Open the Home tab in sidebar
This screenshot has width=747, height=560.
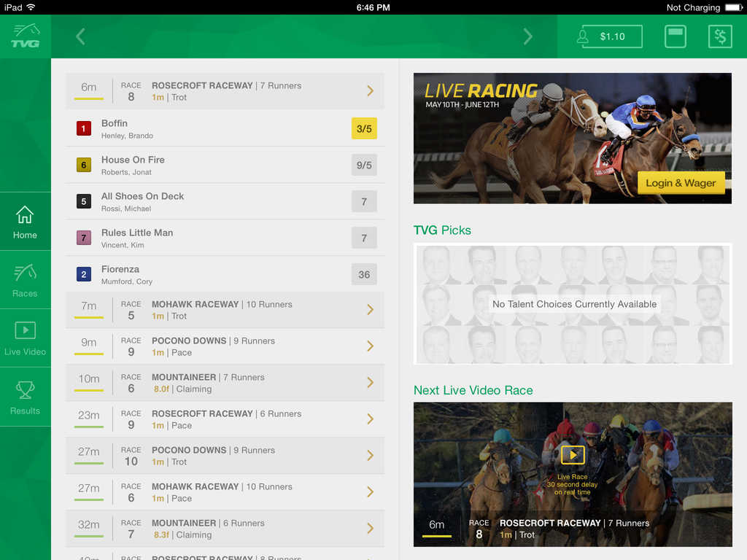[x=25, y=222]
